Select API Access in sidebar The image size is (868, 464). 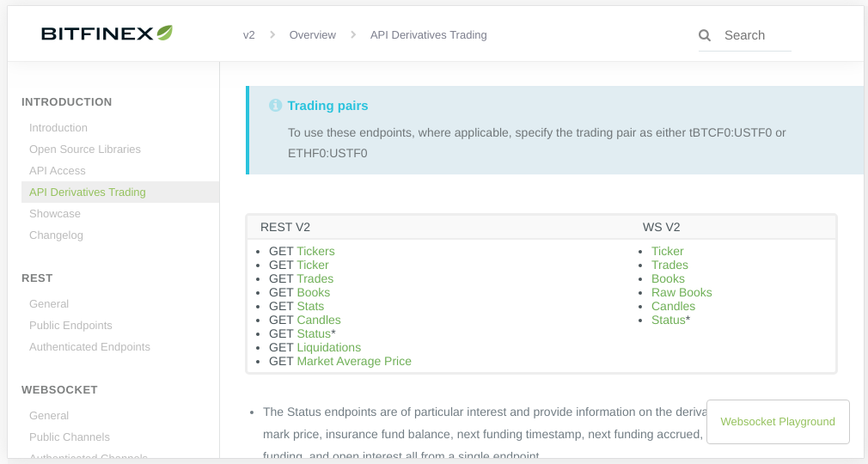[58, 171]
